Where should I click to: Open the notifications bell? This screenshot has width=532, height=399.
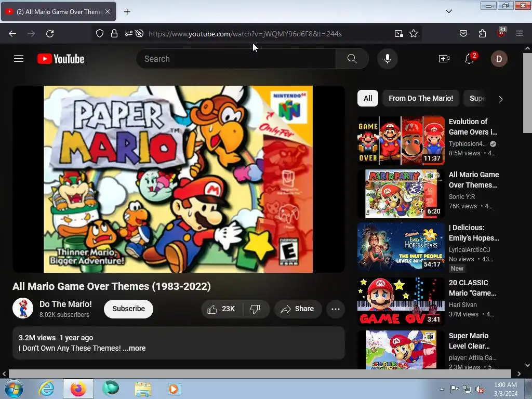point(469,59)
